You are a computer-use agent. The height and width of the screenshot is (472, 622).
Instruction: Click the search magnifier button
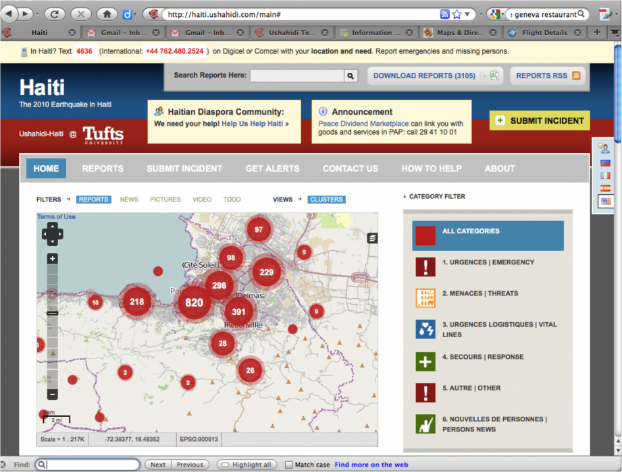351,75
